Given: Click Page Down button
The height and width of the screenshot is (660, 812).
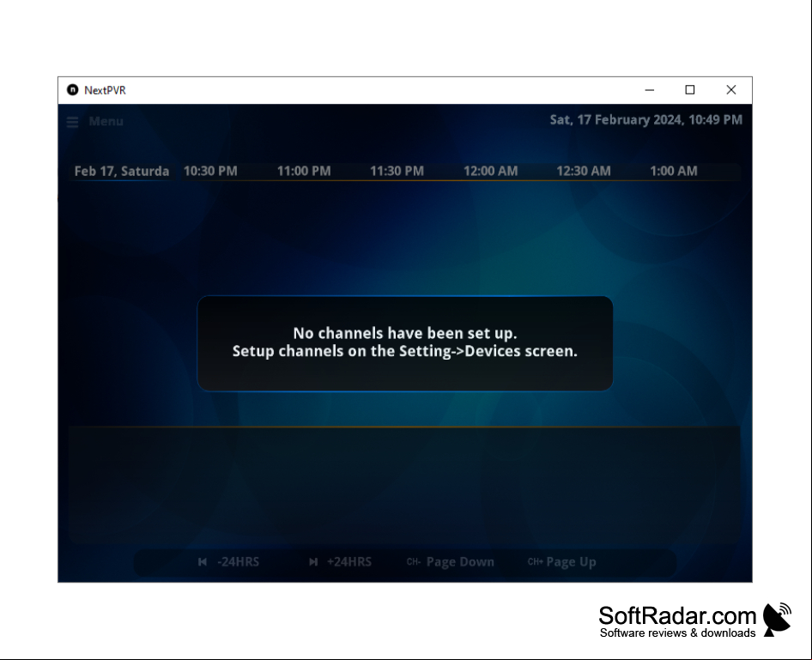Looking at the screenshot, I should click(460, 561).
